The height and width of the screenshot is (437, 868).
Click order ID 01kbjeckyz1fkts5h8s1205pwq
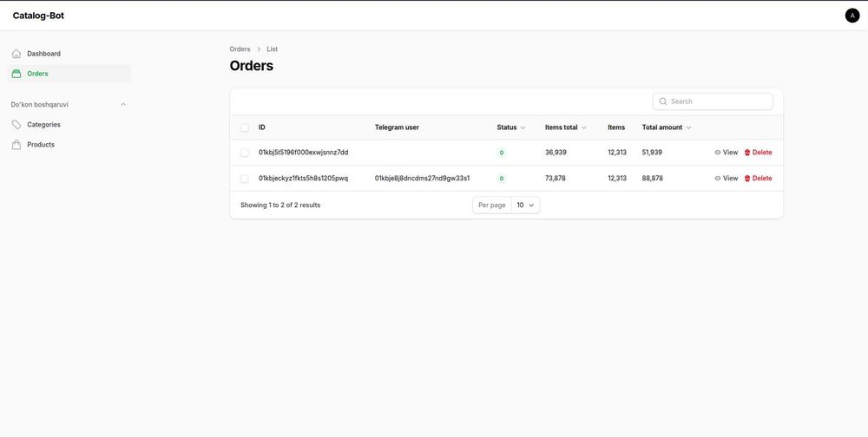(303, 178)
